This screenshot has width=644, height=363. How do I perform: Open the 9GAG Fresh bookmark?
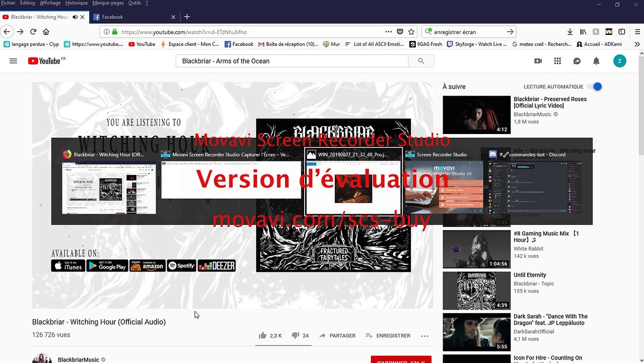point(425,44)
